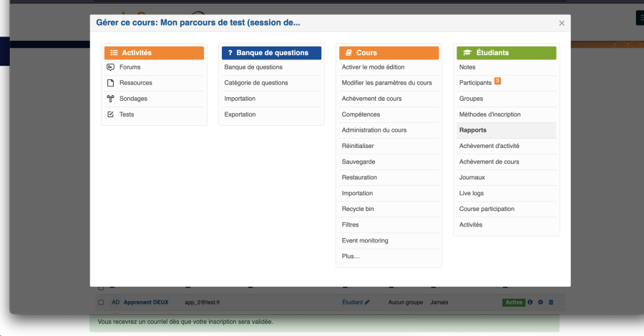Close the Gérer ce cours dialog
Viewport: 644px width, 336px height.
tap(562, 24)
